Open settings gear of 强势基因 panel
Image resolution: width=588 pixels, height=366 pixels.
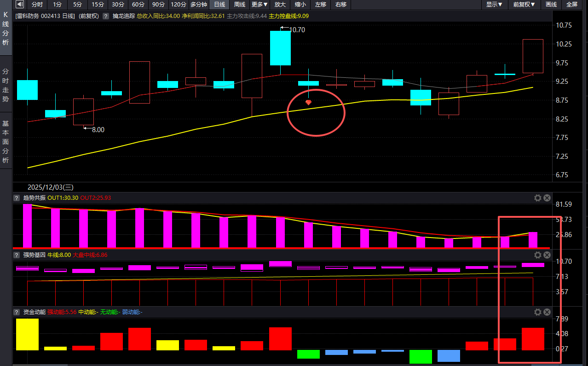tap(537, 255)
